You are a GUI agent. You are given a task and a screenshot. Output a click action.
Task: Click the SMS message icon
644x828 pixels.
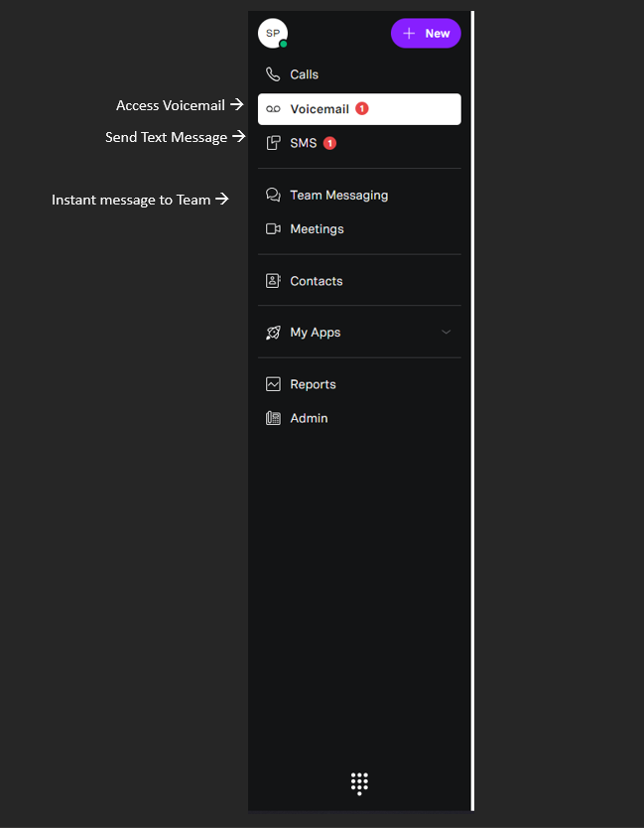(x=273, y=143)
